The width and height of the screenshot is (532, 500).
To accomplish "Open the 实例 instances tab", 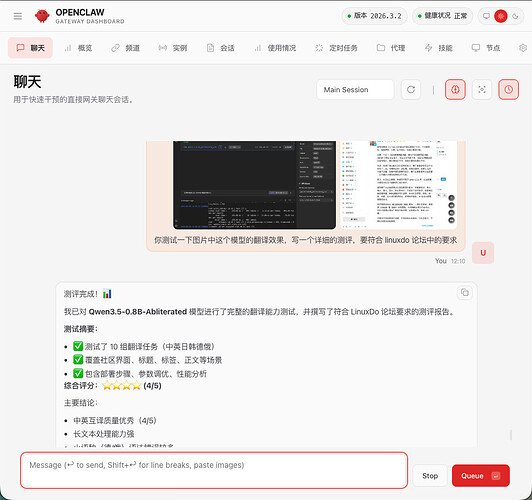I will pos(173,48).
